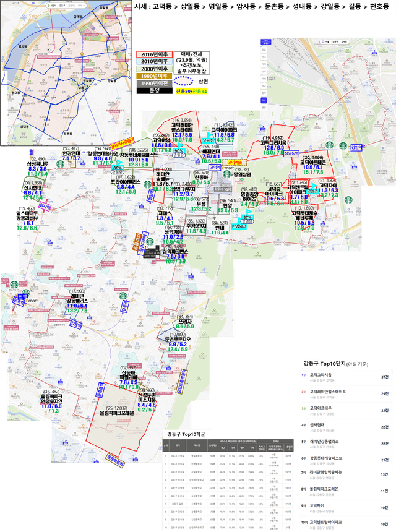The image size is (396, 532).
Task: Click the dotted blue 상권 ellipse in legend
Action: tap(183, 82)
